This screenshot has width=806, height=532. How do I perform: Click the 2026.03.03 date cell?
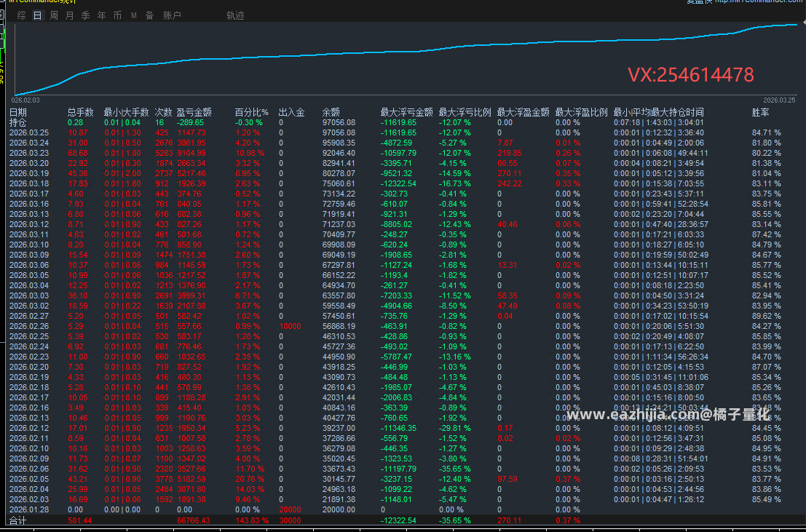29,295
